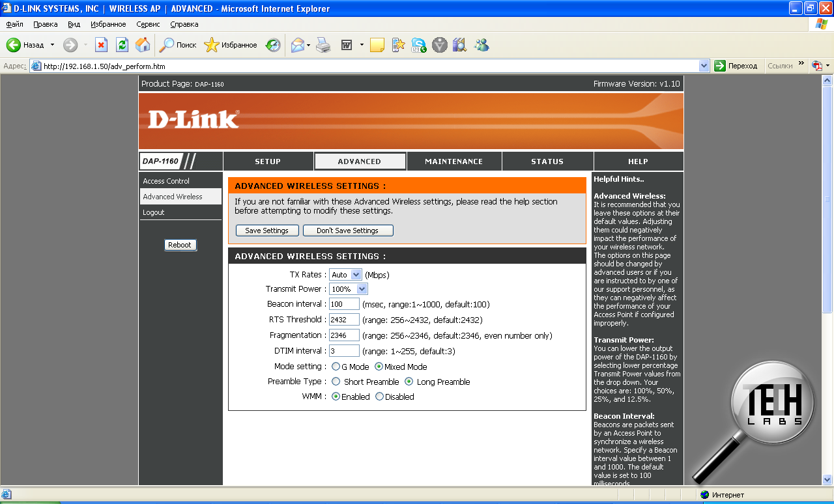This screenshot has height=504, width=834.
Task: Click the RTS Threshold input field
Action: tap(344, 320)
